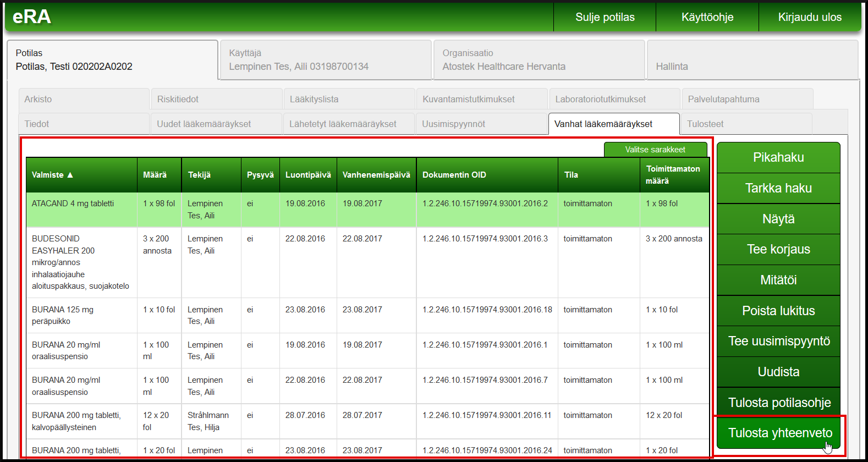Image resolution: width=868 pixels, height=462 pixels.
Task: Go to Lähetetyt lääkemääräykset tab
Action: pyautogui.click(x=349, y=124)
